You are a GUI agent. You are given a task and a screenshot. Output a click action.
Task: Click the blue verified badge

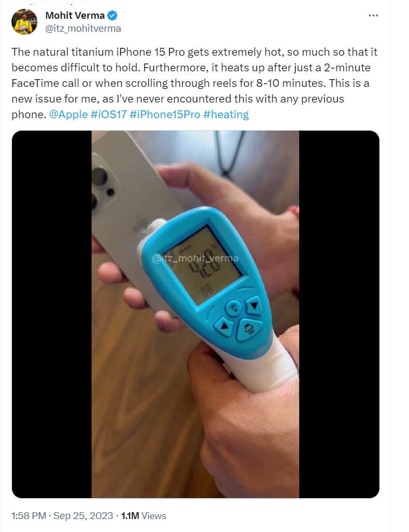(112, 16)
